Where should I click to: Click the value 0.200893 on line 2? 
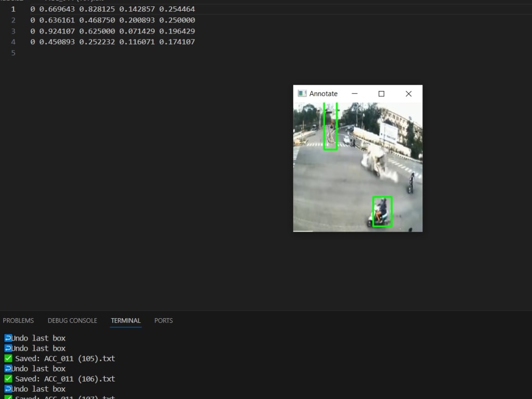coord(137,20)
